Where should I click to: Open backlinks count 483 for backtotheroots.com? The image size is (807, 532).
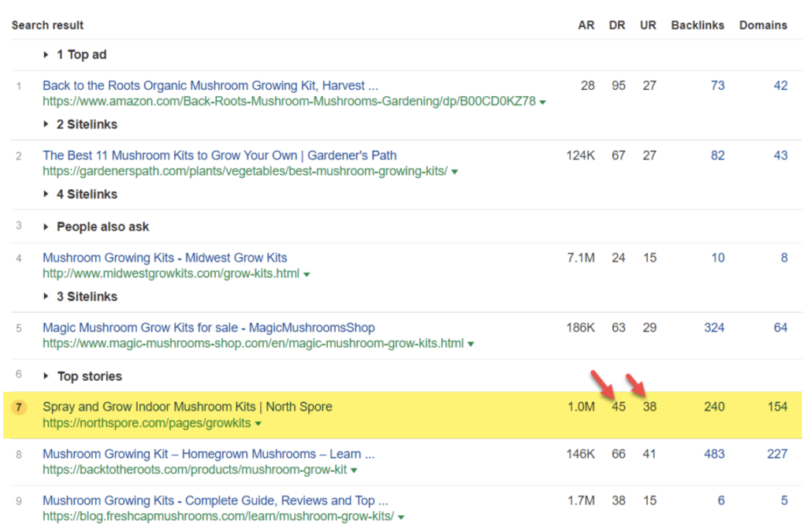point(714,454)
